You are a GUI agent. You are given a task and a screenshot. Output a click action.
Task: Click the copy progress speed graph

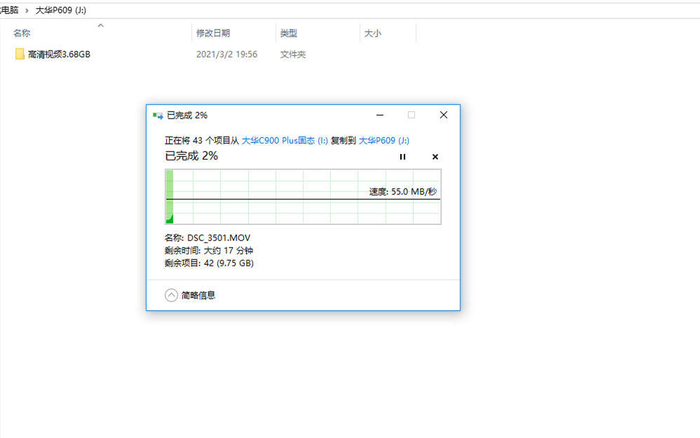click(303, 196)
